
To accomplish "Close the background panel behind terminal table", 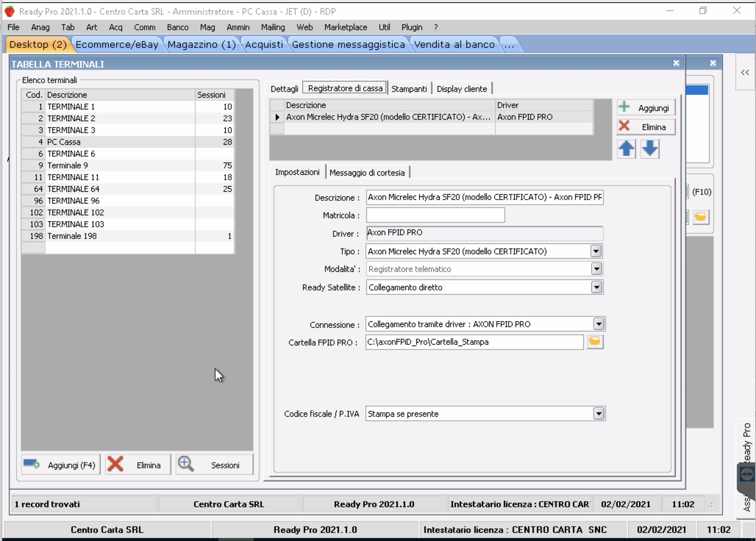I will [713, 63].
